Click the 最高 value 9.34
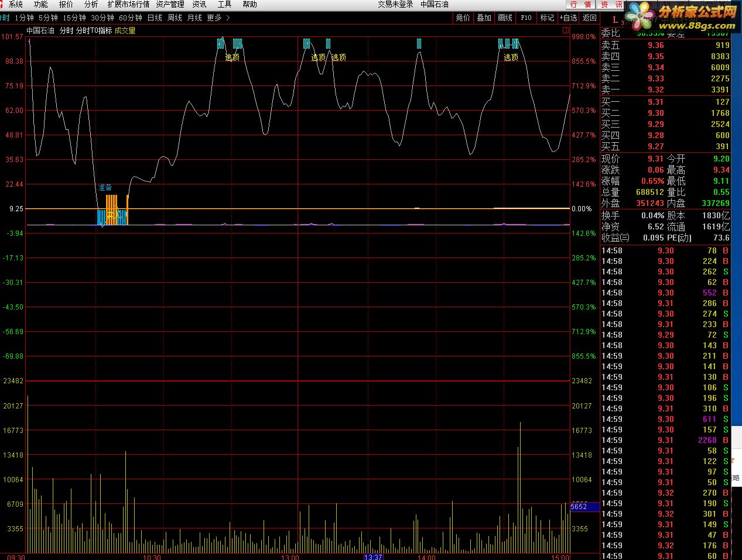 coord(722,170)
